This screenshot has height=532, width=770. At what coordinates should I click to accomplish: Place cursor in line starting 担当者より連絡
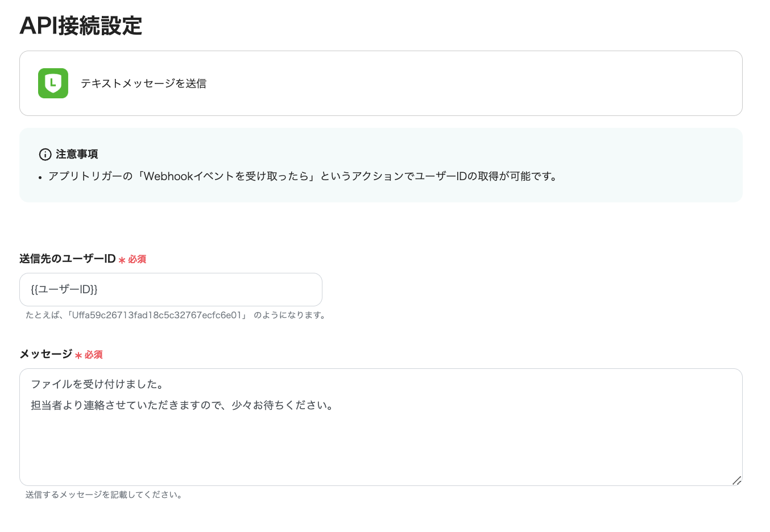(x=182, y=405)
